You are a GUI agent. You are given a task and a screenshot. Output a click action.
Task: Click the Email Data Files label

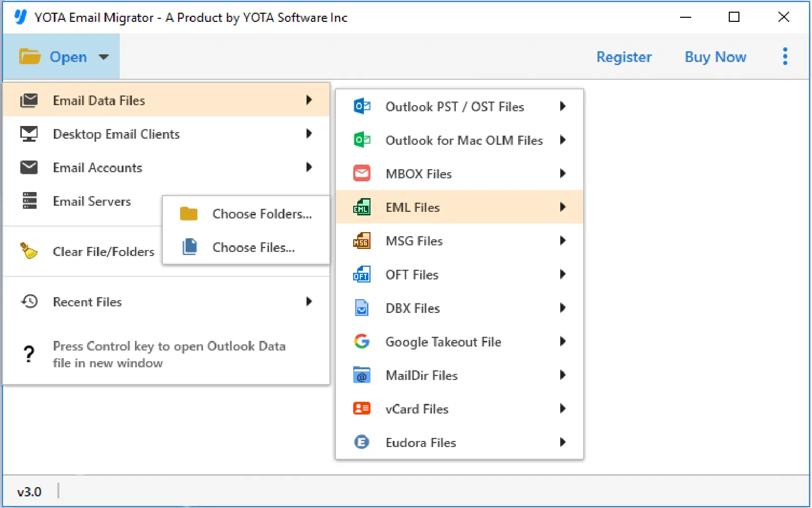pos(99,100)
